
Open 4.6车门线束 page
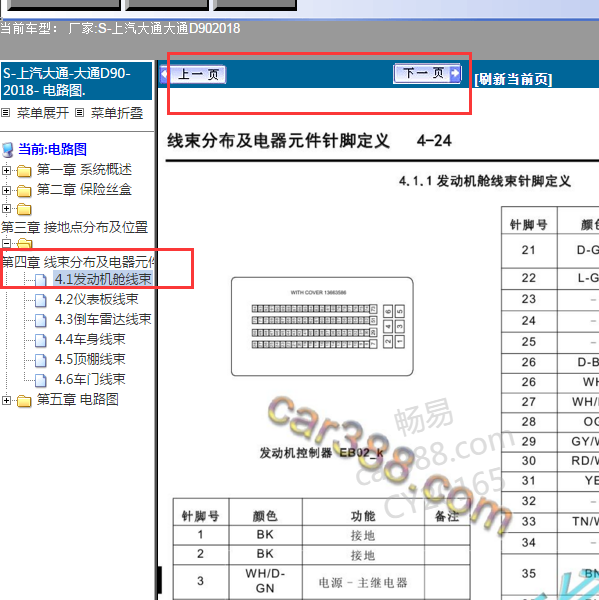90,379
